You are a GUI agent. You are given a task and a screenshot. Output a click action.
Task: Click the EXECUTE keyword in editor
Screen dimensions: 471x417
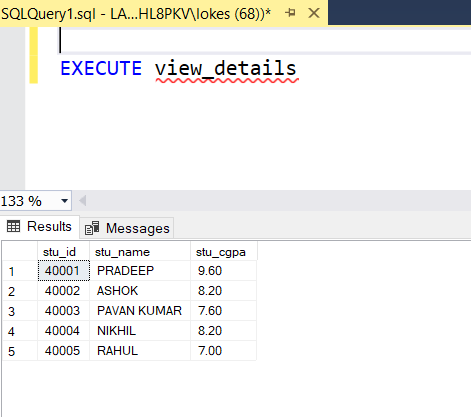point(101,69)
